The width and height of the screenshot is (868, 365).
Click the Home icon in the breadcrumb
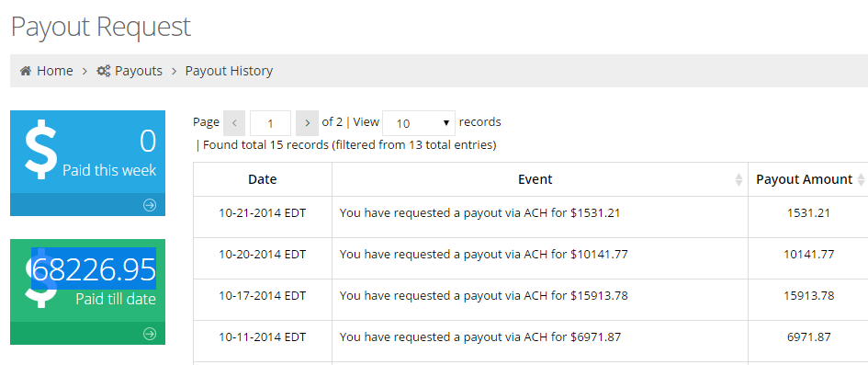point(25,71)
